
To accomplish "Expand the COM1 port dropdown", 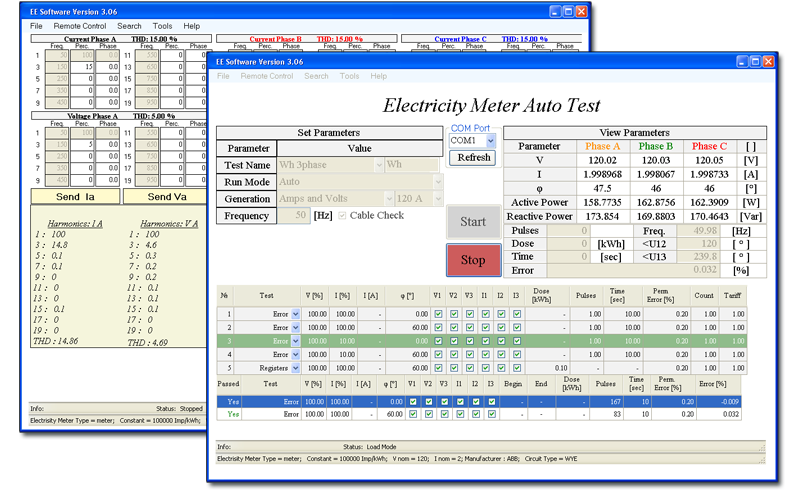I will click(x=490, y=140).
